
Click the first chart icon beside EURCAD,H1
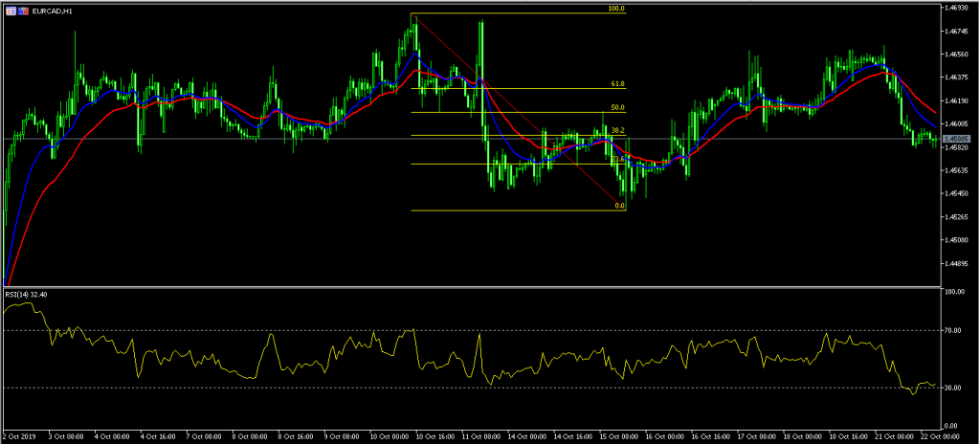point(10,10)
